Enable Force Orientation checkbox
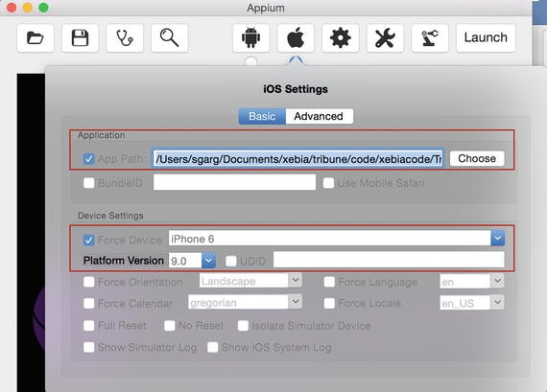Screen dimensions: 547x392 [88, 282]
